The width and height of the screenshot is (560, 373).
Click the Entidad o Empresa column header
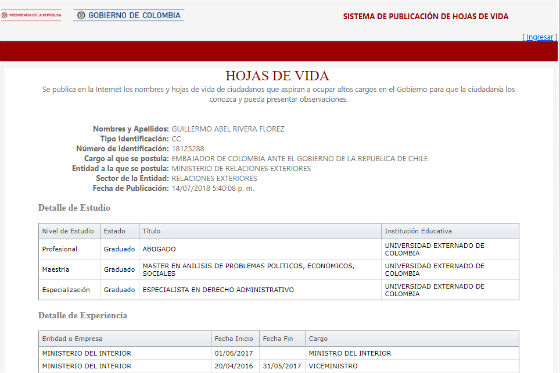pos(125,338)
